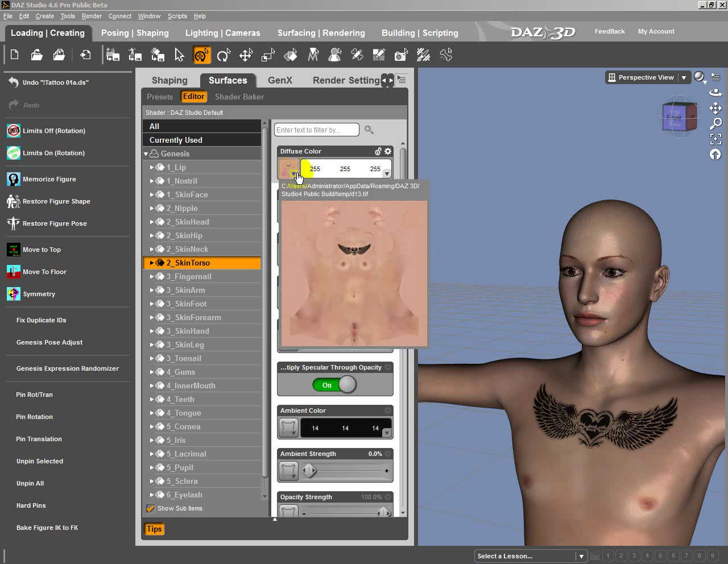Activate the highlighted Universal tool

click(202, 55)
